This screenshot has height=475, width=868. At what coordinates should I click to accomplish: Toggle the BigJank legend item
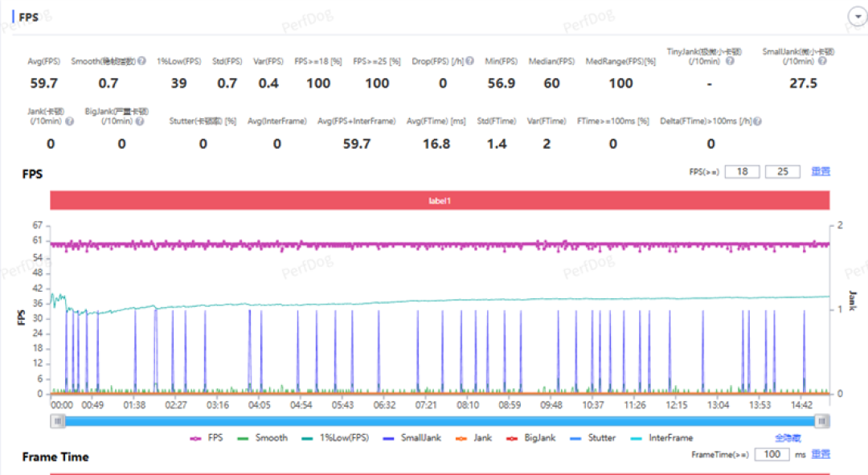(x=530, y=438)
